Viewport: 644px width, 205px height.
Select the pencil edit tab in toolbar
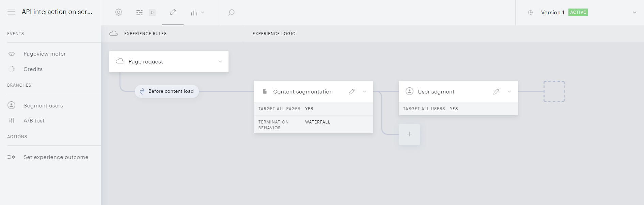point(173,12)
